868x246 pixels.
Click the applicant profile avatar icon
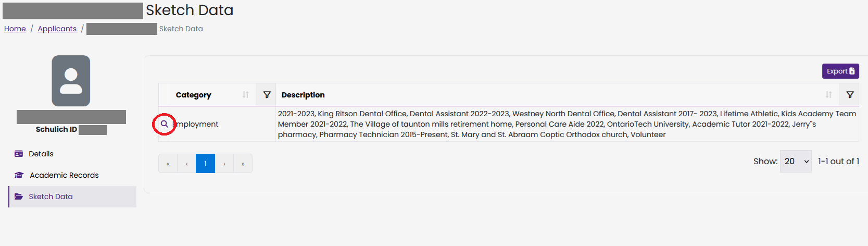(71, 81)
